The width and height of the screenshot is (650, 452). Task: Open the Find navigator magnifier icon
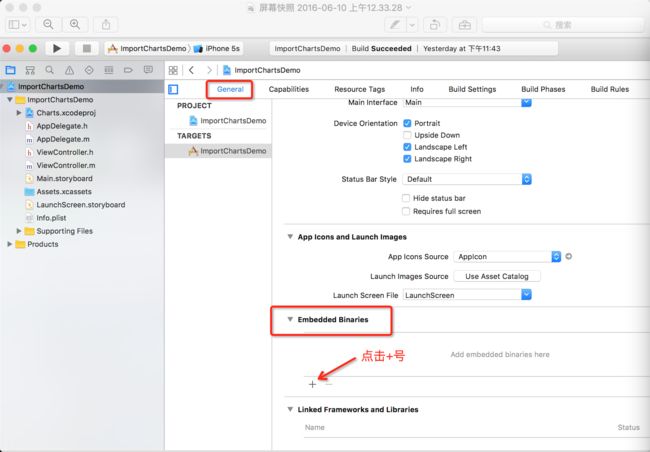49,70
